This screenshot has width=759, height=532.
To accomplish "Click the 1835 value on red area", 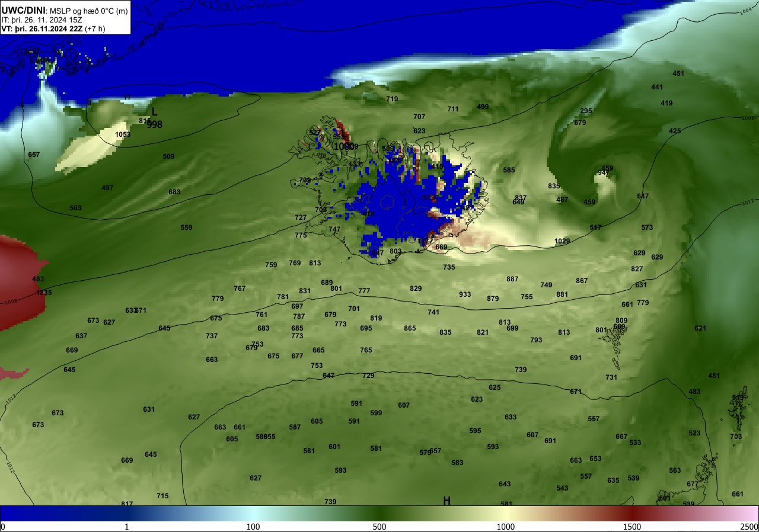I will [44, 293].
